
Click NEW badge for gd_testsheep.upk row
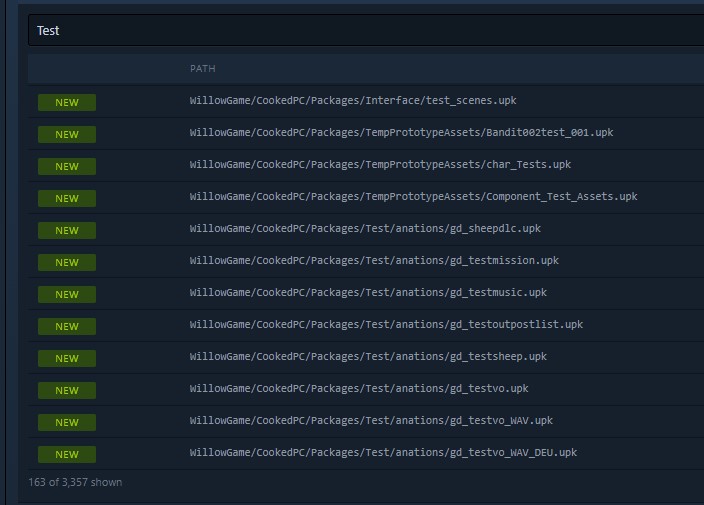[x=67, y=358]
